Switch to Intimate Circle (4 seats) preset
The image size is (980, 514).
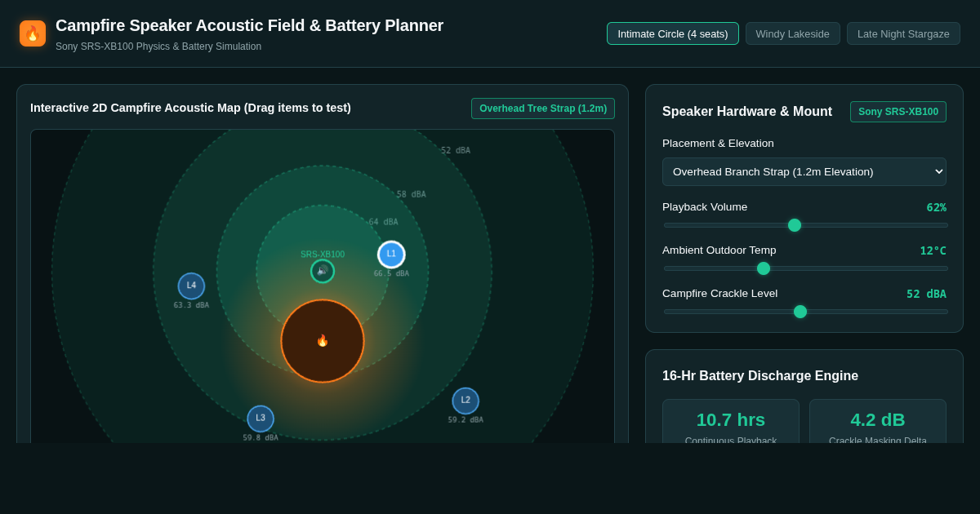click(673, 33)
